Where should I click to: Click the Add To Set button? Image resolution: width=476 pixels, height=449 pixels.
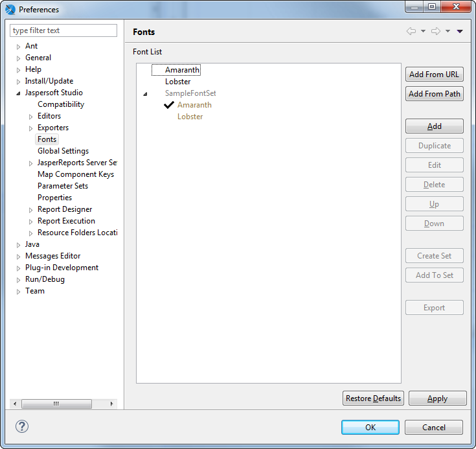[434, 275]
